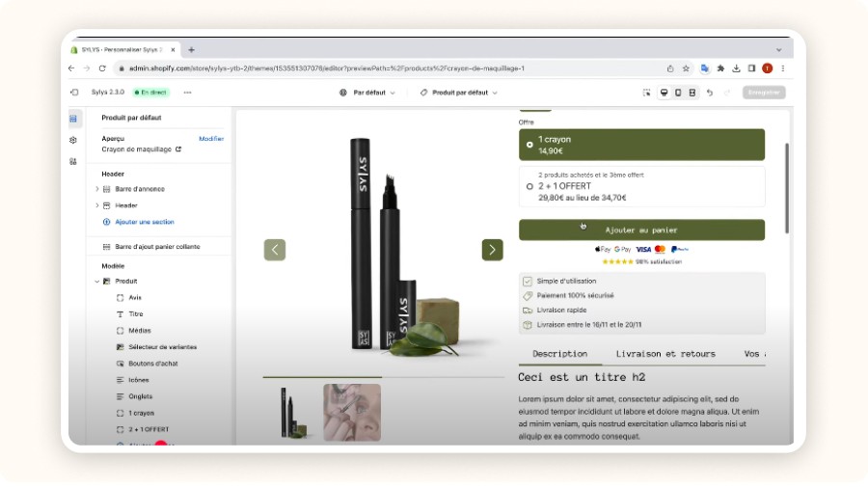Open the Produit par défaut template dropdown
Image resolution: width=868 pixels, height=487 pixels.
[x=459, y=93]
